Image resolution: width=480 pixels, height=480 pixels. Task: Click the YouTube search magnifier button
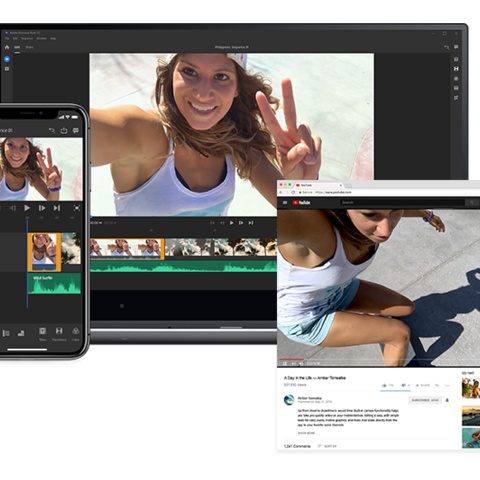(x=472, y=202)
